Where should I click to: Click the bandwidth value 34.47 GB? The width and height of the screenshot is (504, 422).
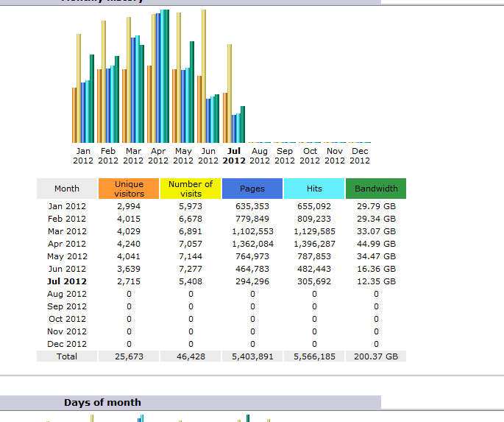point(376,256)
